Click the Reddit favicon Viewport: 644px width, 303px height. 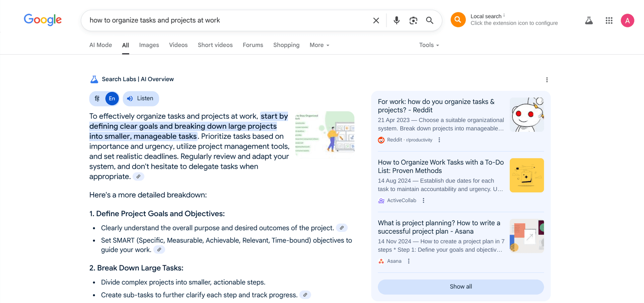tap(381, 140)
